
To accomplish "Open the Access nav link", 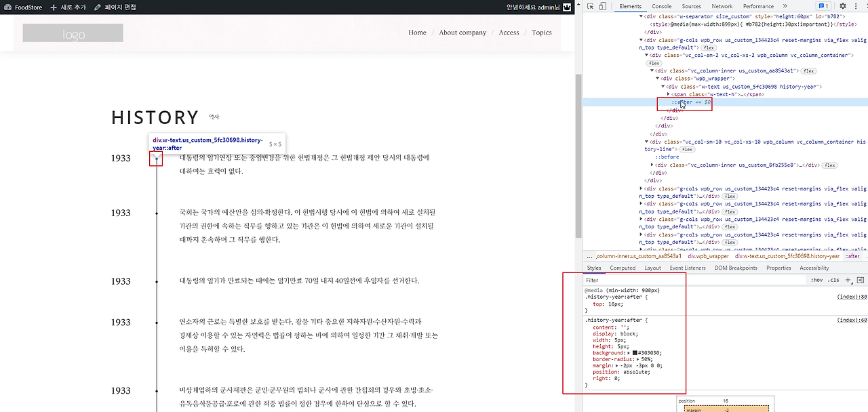I will 509,33.
